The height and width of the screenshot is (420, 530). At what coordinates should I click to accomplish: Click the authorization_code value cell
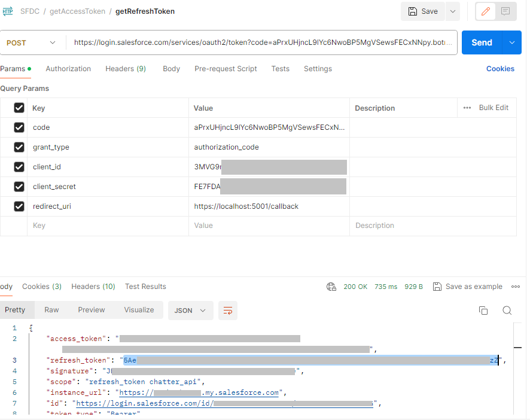(269, 147)
